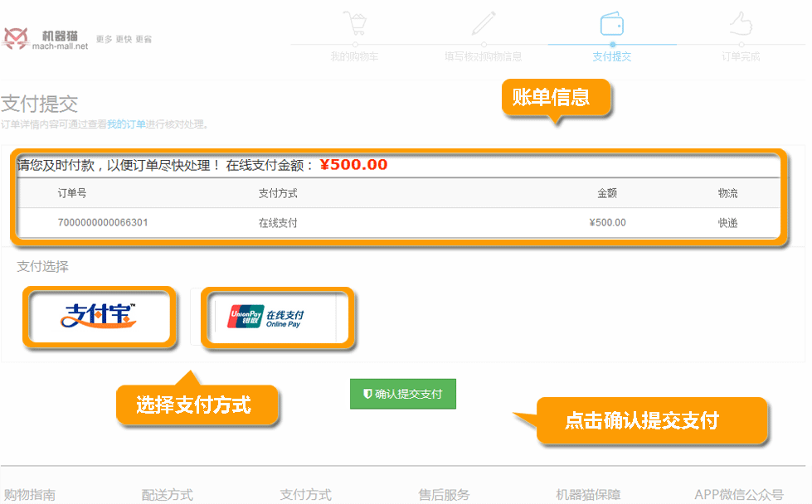This screenshot has height=504, width=812.
Task: Follow the 我的订单 link
Action: (x=126, y=124)
